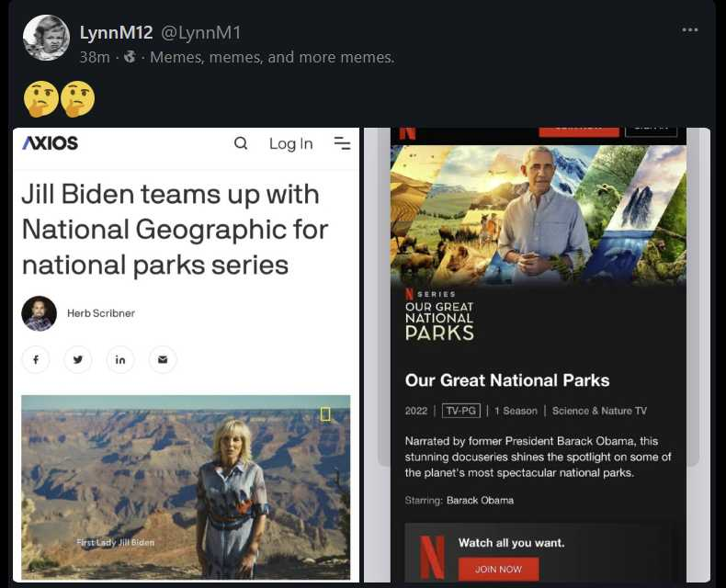Screen dimensions: 726x588
Task: Share the article on LinkedIn
Action: [120, 359]
